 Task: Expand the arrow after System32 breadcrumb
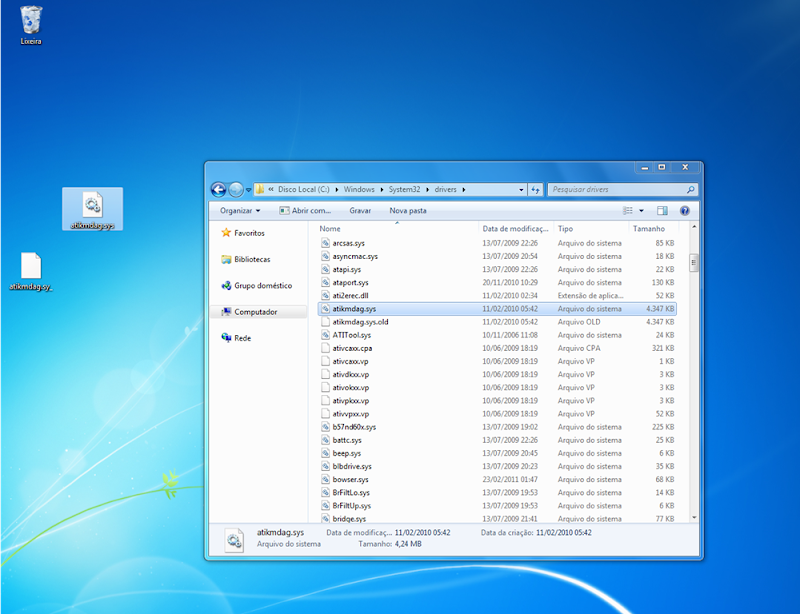tap(428, 189)
